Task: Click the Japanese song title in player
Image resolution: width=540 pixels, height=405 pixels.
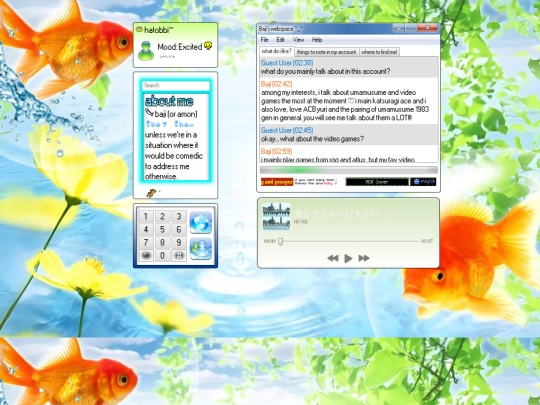Action: click(x=336, y=214)
